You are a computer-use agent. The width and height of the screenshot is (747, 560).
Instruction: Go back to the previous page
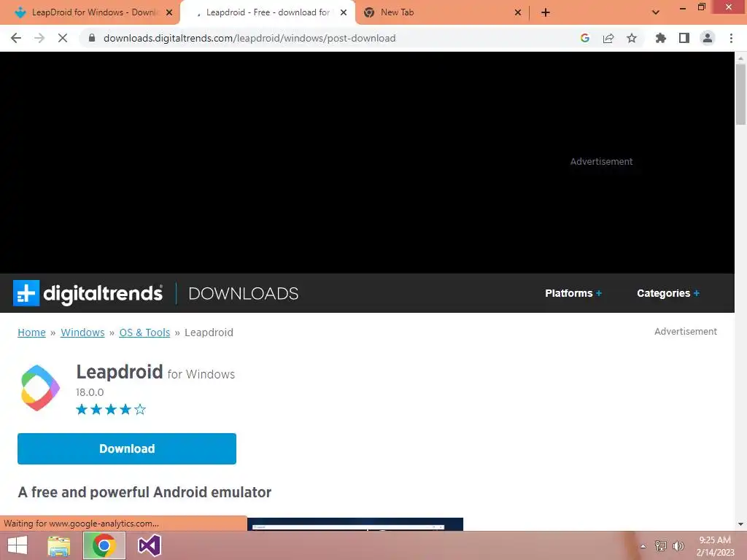pyautogui.click(x=16, y=38)
